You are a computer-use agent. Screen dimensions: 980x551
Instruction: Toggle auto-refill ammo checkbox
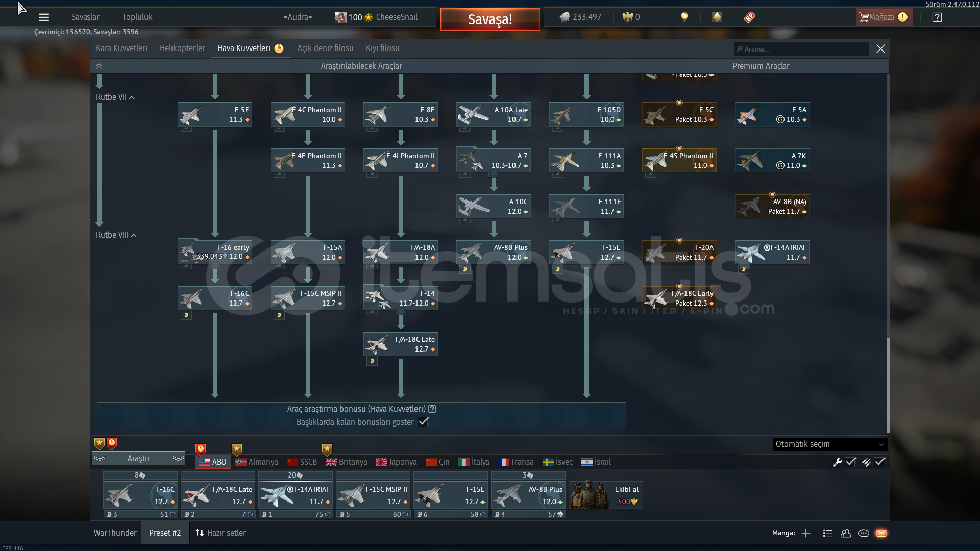tap(879, 462)
